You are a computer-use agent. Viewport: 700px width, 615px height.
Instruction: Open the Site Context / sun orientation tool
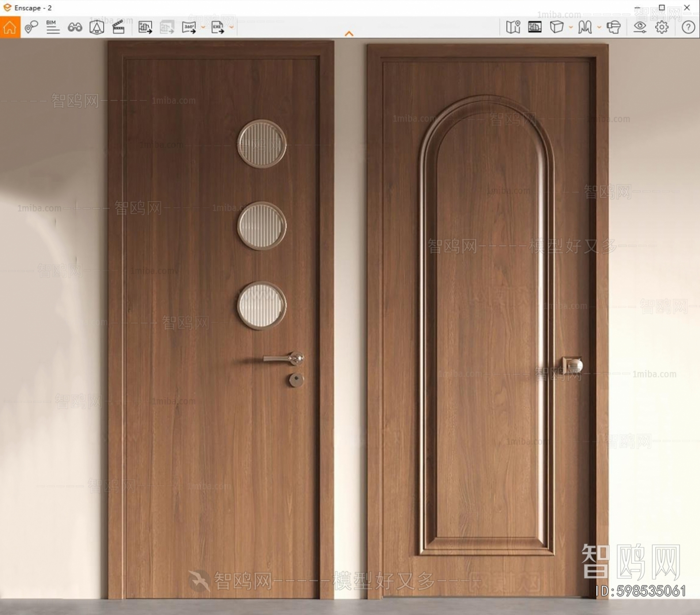coord(97,27)
